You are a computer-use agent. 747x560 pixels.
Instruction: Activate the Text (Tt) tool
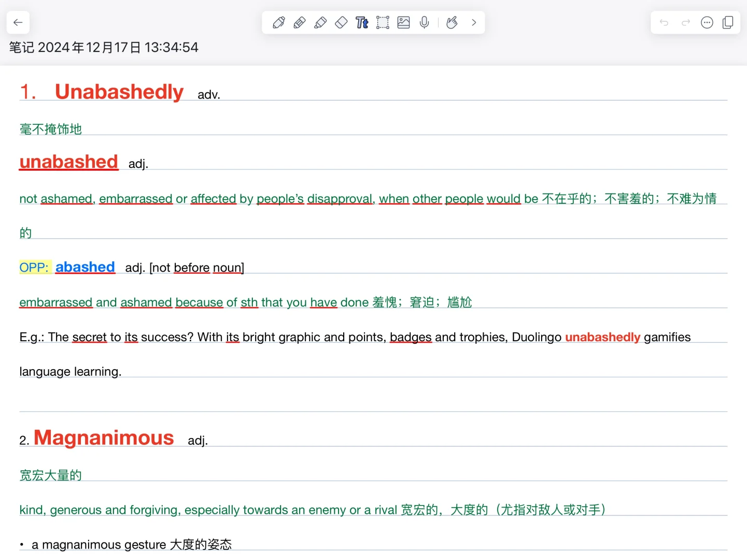coord(362,22)
